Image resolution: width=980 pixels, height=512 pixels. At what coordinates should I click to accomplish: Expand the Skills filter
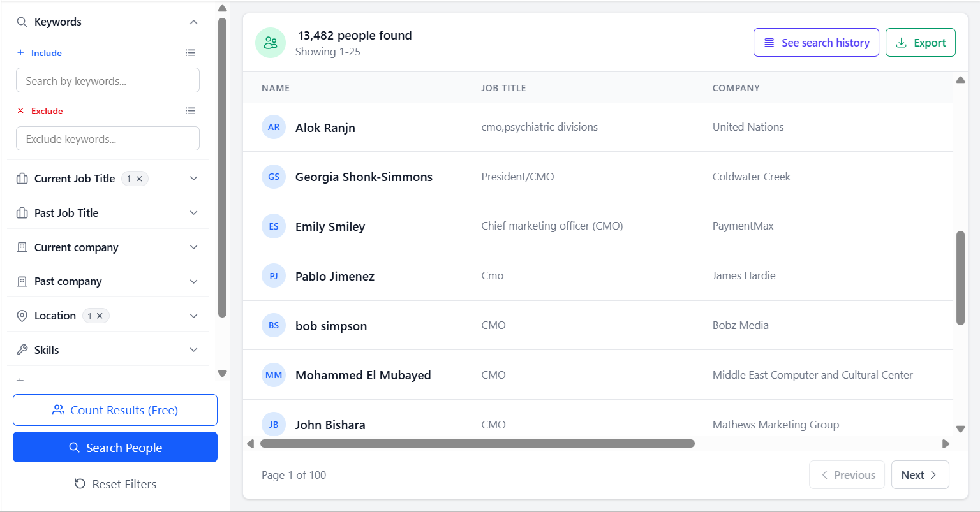click(194, 350)
